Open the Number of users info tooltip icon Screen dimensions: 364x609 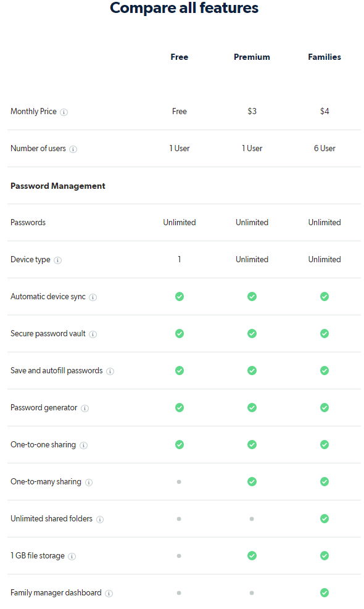[x=73, y=149]
